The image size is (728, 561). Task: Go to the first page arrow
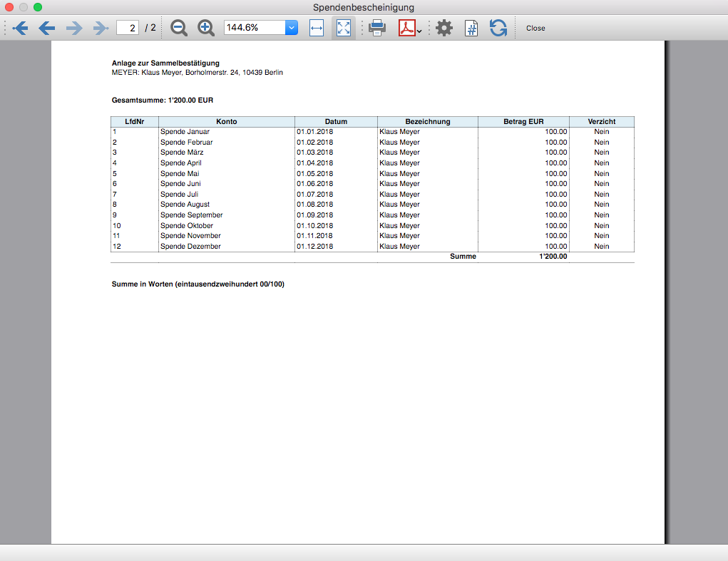[20, 28]
